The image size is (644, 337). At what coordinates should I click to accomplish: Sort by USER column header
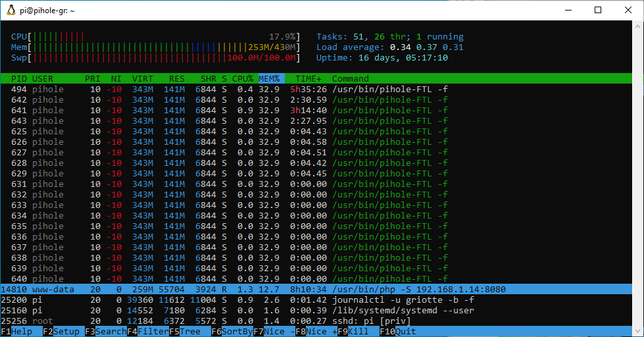[x=43, y=78]
